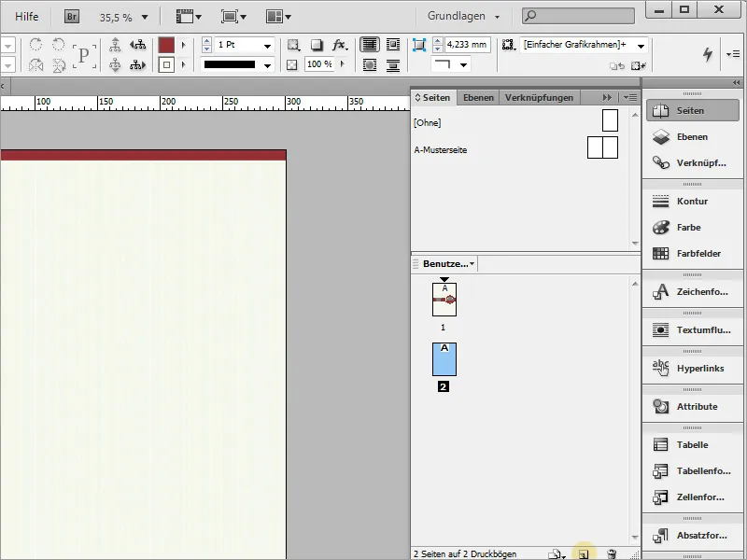The height and width of the screenshot is (560, 747).
Task: Click trash icon to delete selected page
Action: click(x=612, y=553)
